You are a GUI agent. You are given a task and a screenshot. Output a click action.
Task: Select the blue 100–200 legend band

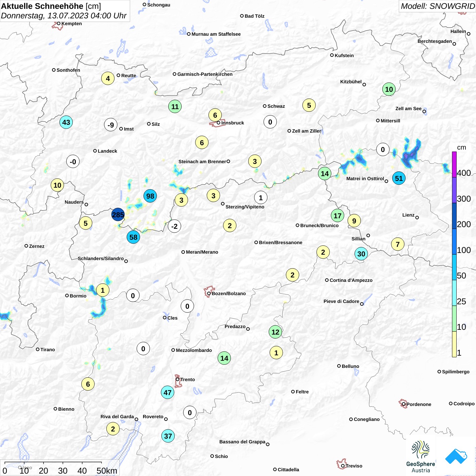(454, 242)
